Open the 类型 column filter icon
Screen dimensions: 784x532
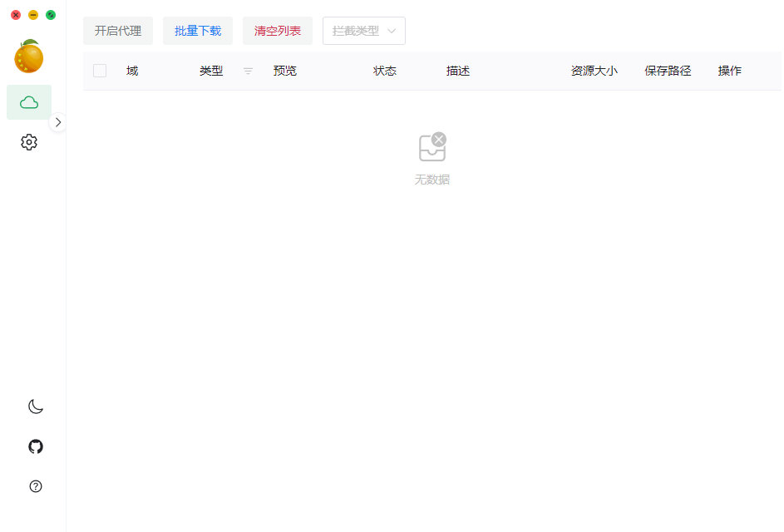pos(248,71)
